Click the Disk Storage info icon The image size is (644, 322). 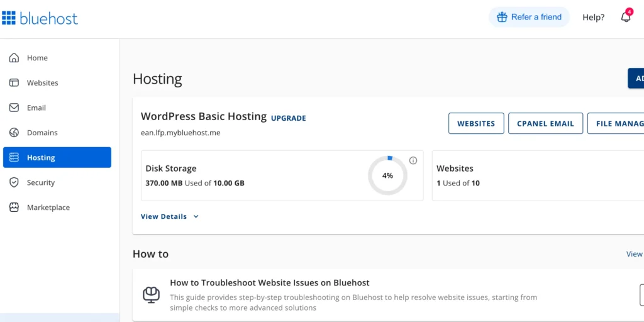click(413, 160)
